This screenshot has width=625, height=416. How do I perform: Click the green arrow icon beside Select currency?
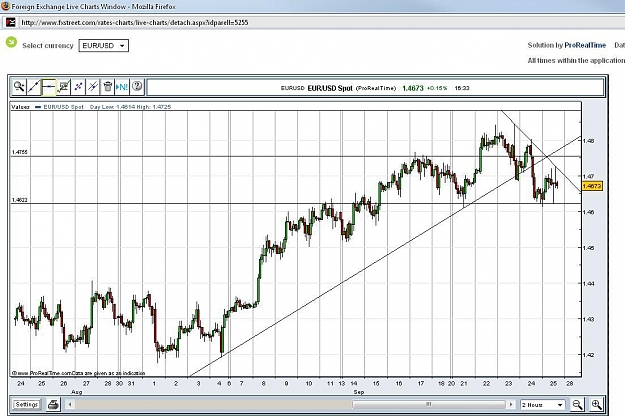[x=11, y=42]
